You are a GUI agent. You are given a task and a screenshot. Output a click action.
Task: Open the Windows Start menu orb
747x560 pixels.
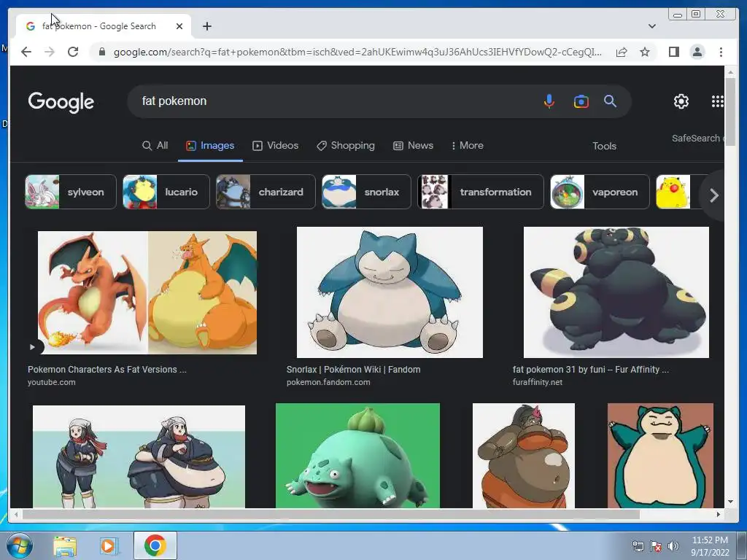pyautogui.click(x=20, y=545)
